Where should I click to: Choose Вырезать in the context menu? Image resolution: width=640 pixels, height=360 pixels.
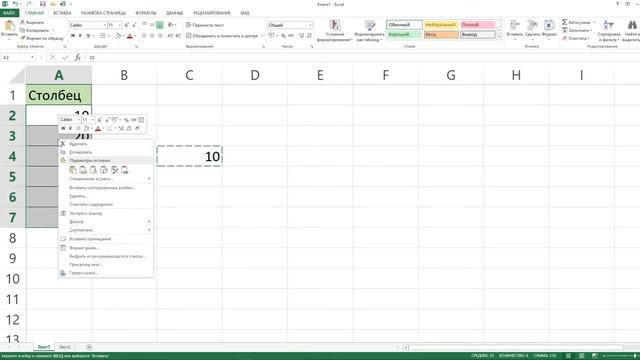[106, 144]
